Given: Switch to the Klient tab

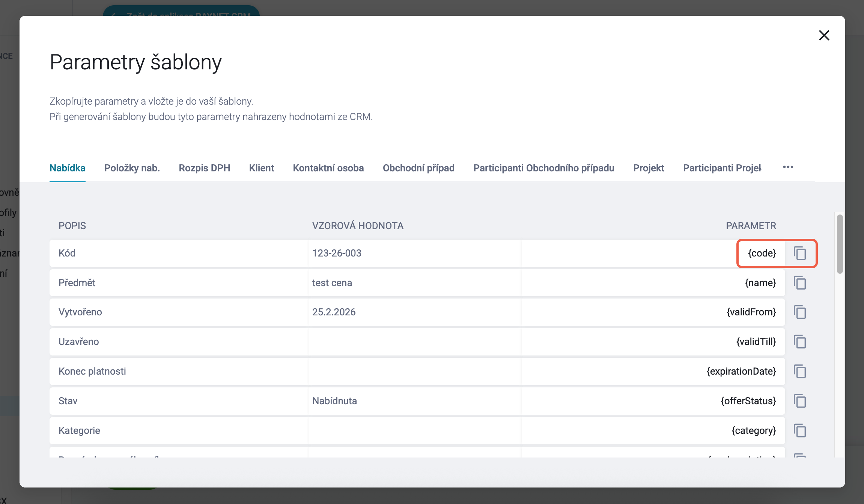Looking at the screenshot, I should tap(262, 168).
